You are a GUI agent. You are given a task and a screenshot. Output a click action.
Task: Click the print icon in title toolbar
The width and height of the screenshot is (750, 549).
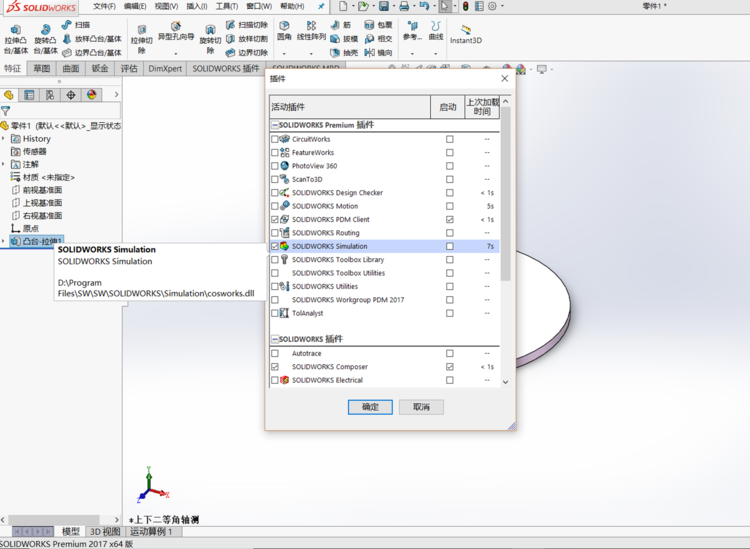click(404, 6)
